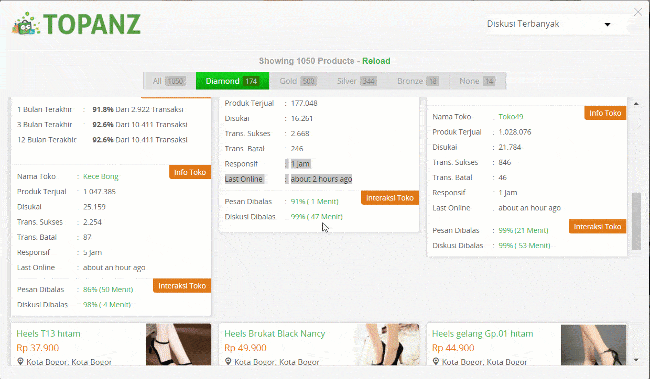Open the Kece Bong store link
Viewport: 650px width, 379px height.
point(101,176)
